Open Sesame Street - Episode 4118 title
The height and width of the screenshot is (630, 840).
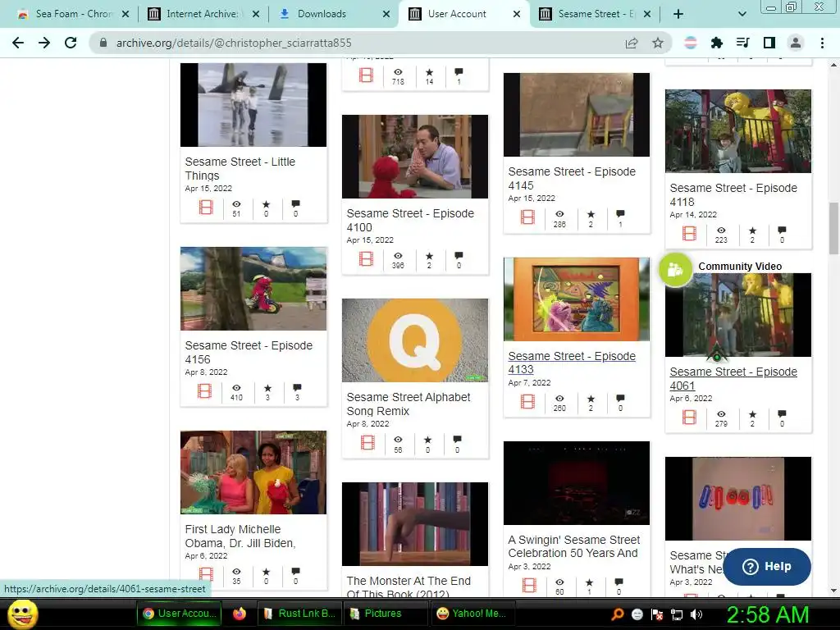(733, 195)
